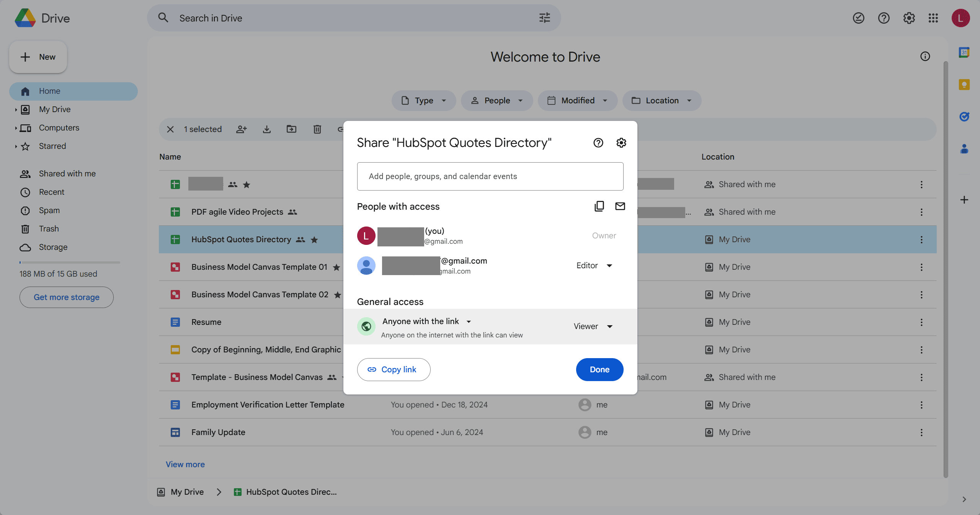Image resolution: width=980 pixels, height=515 pixels.
Task: Click the share help icon
Action: [x=597, y=142]
